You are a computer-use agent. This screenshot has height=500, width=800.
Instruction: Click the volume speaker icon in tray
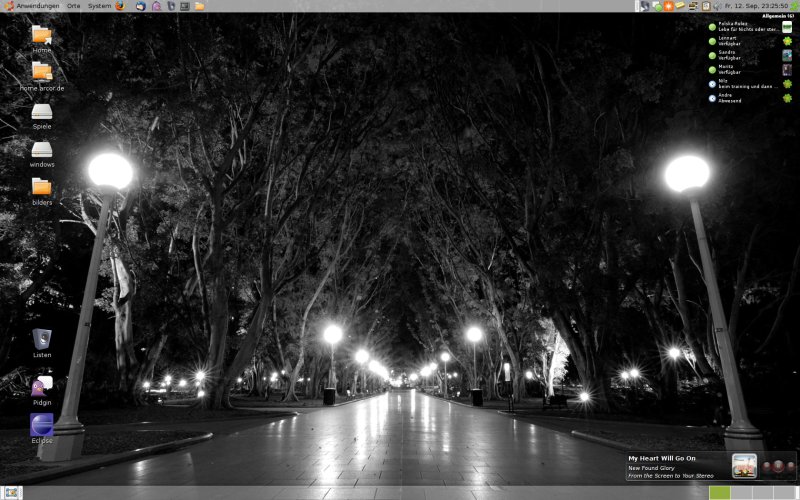click(x=717, y=6)
